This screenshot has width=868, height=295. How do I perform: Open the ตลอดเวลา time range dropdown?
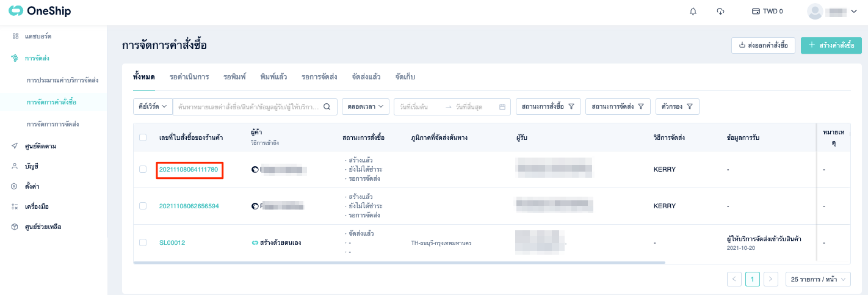coord(366,106)
